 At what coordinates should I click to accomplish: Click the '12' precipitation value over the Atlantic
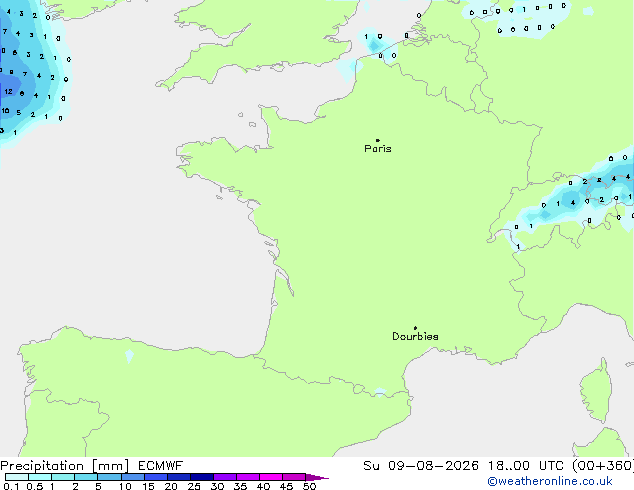tap(8, 92)
